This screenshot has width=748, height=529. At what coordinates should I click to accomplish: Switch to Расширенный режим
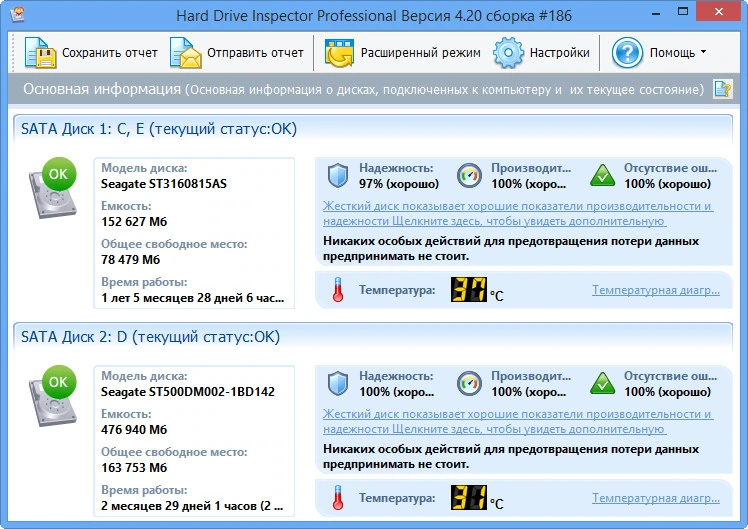[420, 52]
